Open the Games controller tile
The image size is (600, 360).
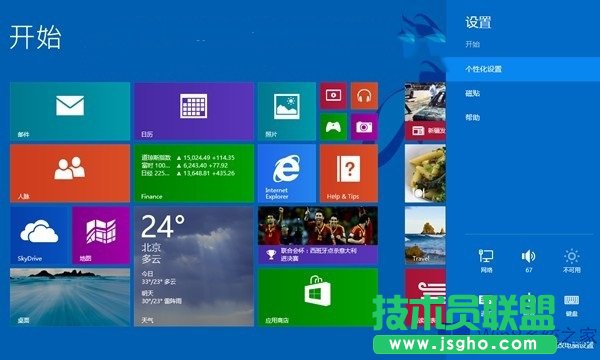[x=333, y=127]
